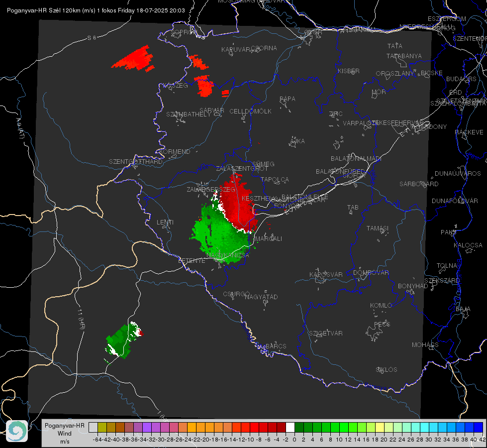487x448 pixels.
Task: Select the RACKEVE label
Action: (x=469, y=132)
